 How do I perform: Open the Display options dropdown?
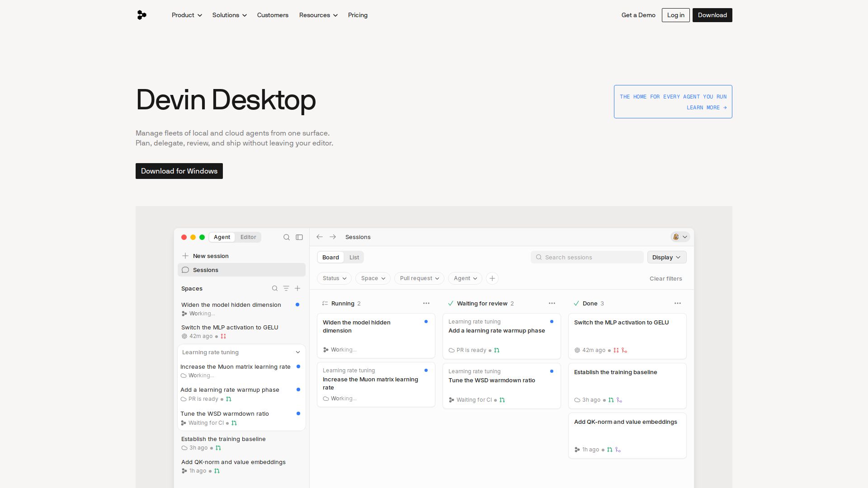point(667,257)
